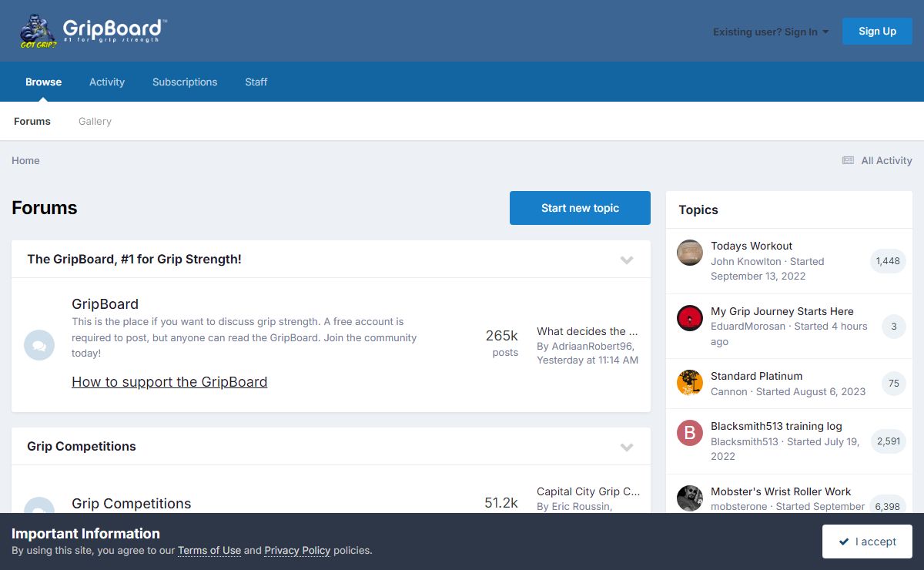Collapse The GripBoard, #1 for Grip Strength section
Viewport: 924px width, 570px height.
[627, 260]
